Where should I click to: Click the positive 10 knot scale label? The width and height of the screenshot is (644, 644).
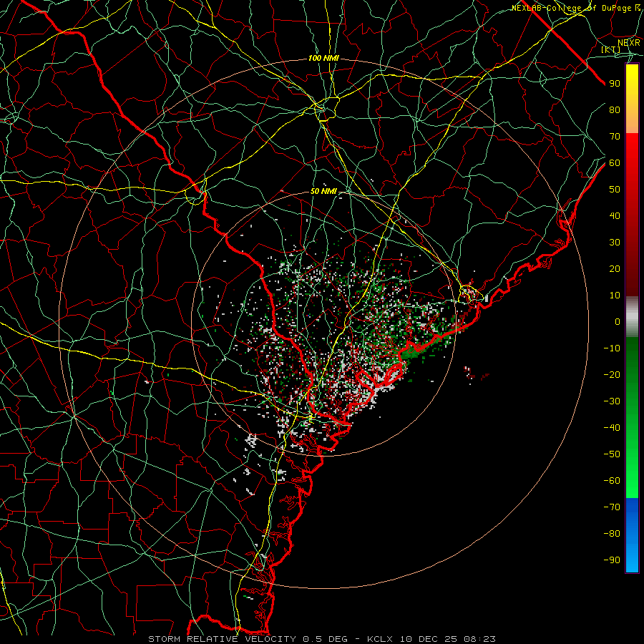coord(615,296)
